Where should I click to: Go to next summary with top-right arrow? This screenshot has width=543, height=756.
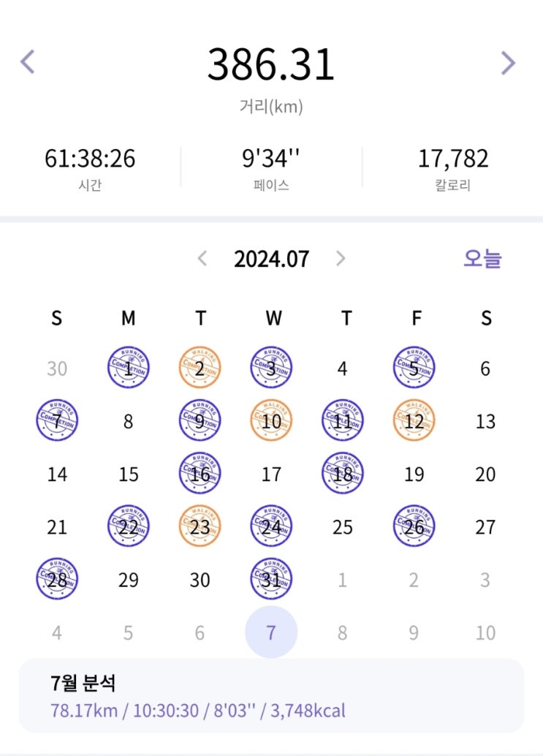tap(508, 63)
